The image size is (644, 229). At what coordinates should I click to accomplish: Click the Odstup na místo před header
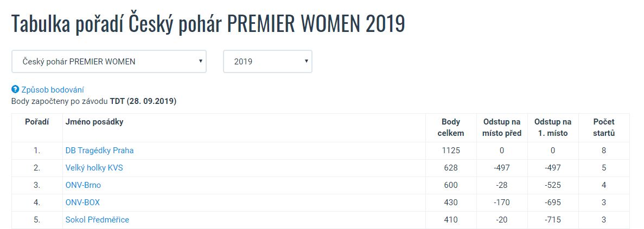[x=502, y=127]
